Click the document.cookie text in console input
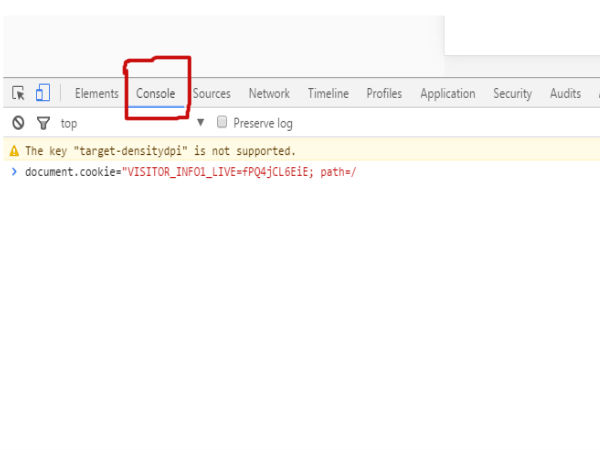 click(72, 172)
